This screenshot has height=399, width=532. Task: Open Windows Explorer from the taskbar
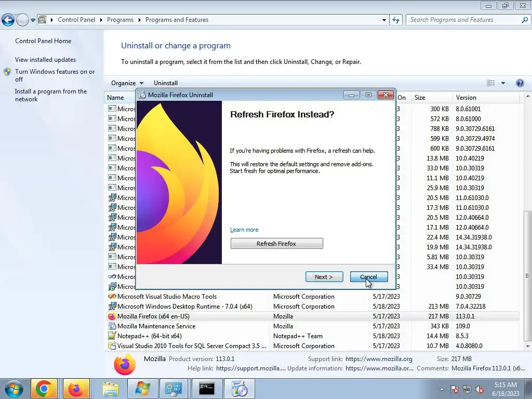[111, 389]
